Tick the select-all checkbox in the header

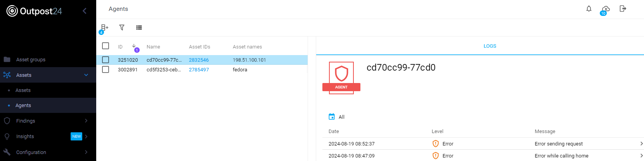106,46
